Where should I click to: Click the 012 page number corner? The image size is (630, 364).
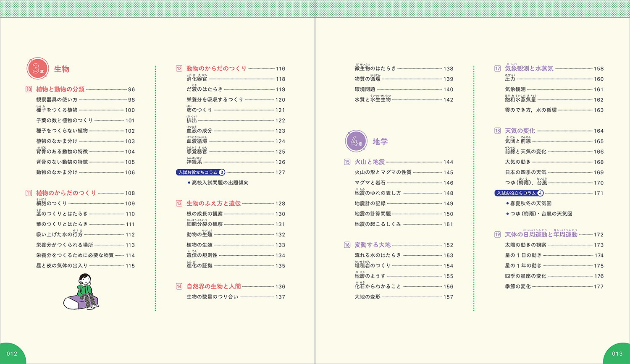point(12,353)
